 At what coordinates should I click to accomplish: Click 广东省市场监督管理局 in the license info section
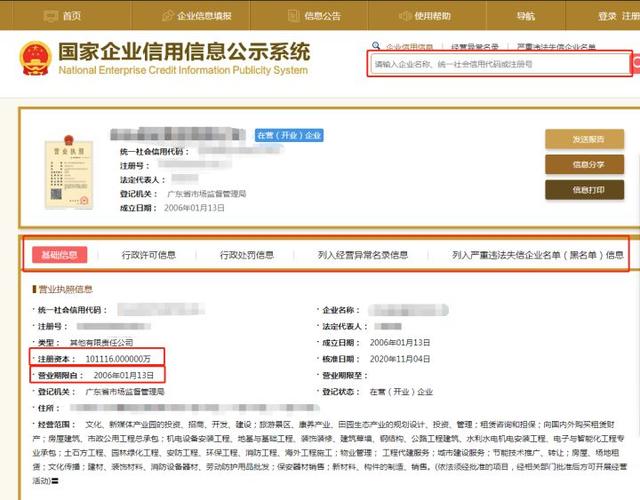click(124, 392)
